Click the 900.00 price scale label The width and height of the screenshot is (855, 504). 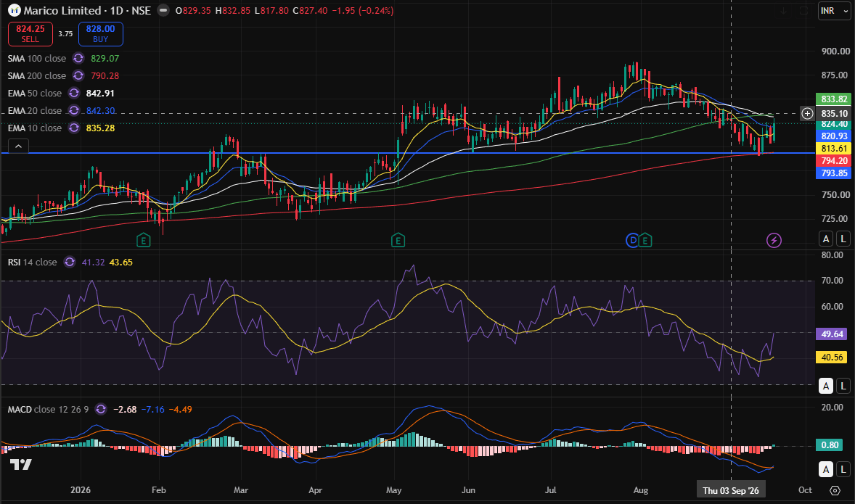pos(836,51)
